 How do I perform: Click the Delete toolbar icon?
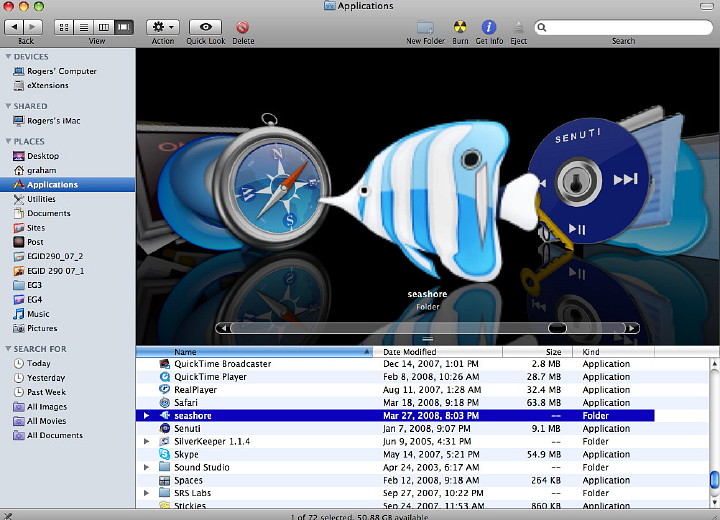pos(242,27)
